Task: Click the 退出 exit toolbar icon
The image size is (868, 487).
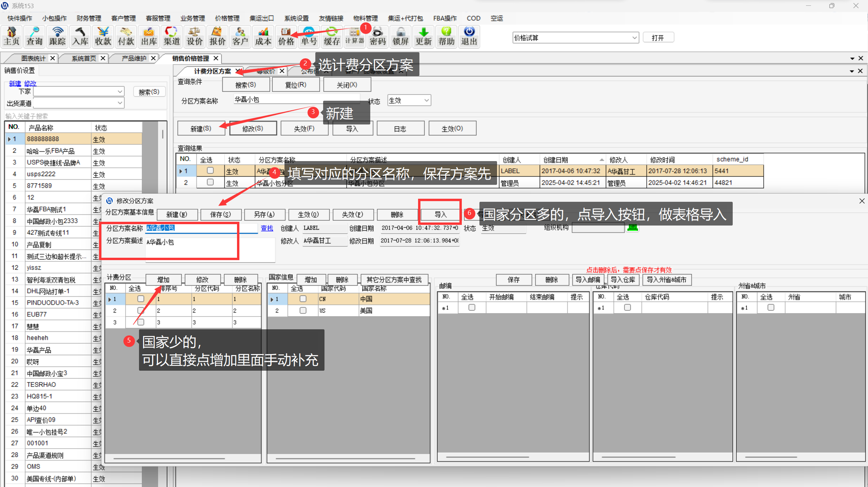Action: (x=469, y=36)
